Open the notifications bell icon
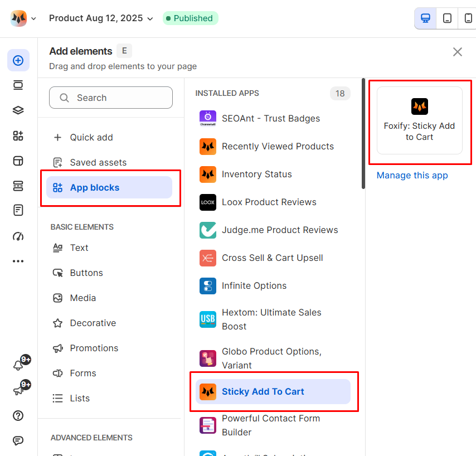476x456 pixels. pyautogui.click(x=18, y=365)
